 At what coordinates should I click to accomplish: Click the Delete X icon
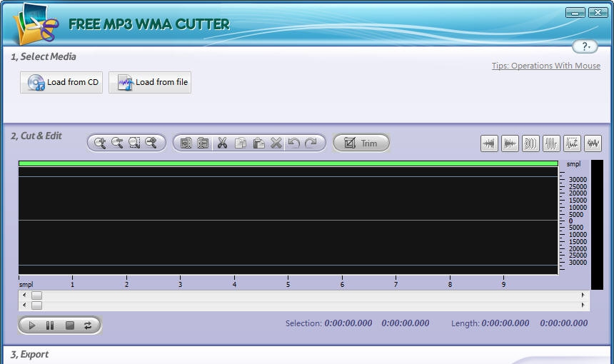(x=276, y=143)
